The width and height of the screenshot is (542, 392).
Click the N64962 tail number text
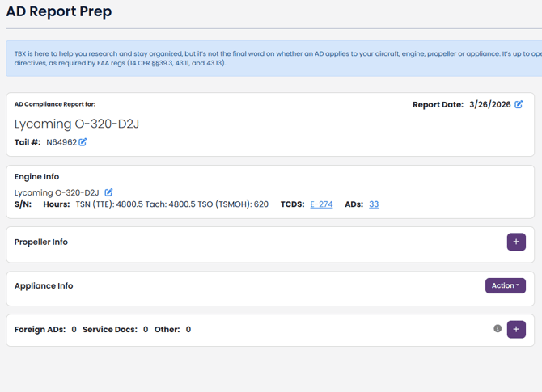(61, 142)
